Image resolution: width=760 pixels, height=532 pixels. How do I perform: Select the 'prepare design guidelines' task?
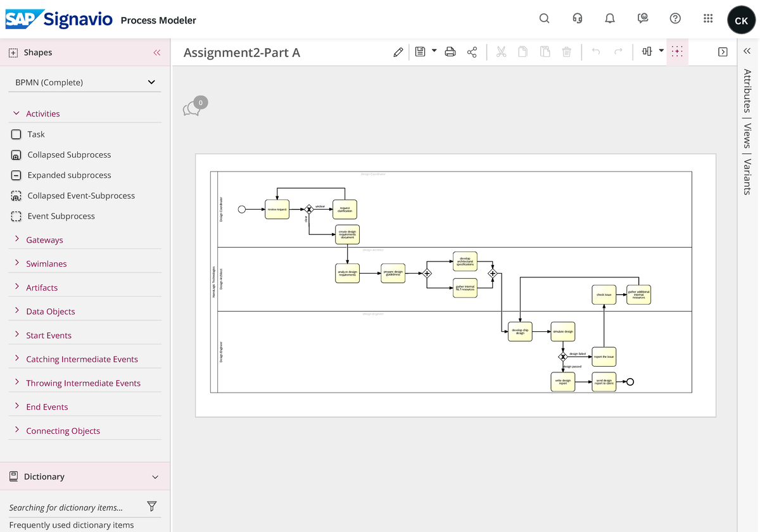393,274
